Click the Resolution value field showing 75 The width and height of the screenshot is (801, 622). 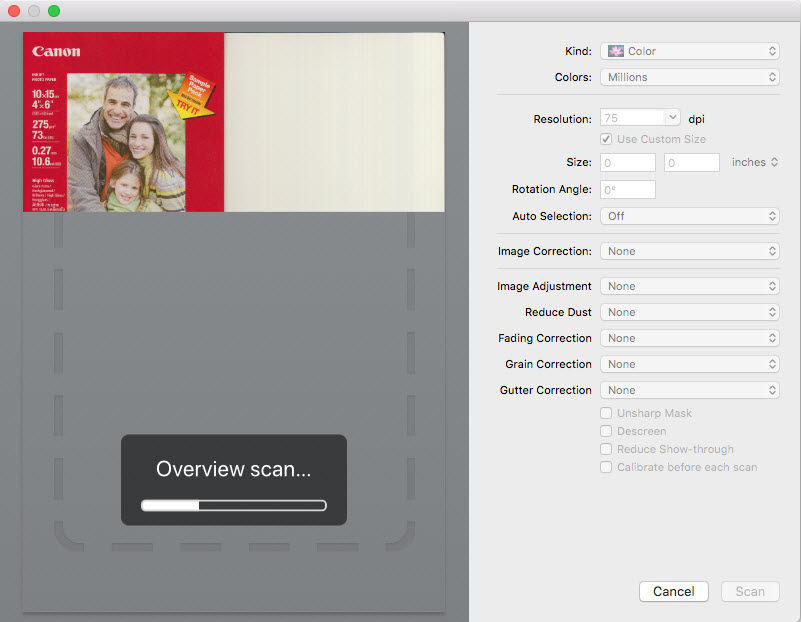[633, 118]
